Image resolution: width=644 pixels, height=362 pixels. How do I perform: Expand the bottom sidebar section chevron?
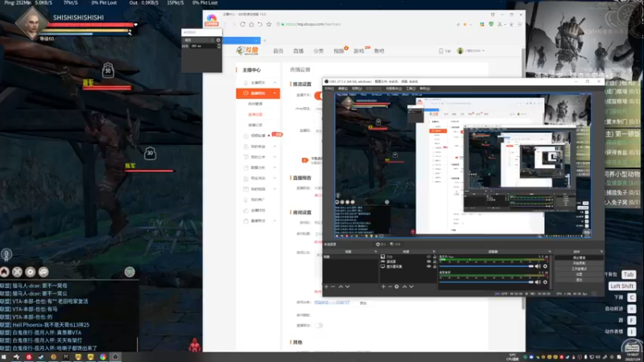click(275, 220)
